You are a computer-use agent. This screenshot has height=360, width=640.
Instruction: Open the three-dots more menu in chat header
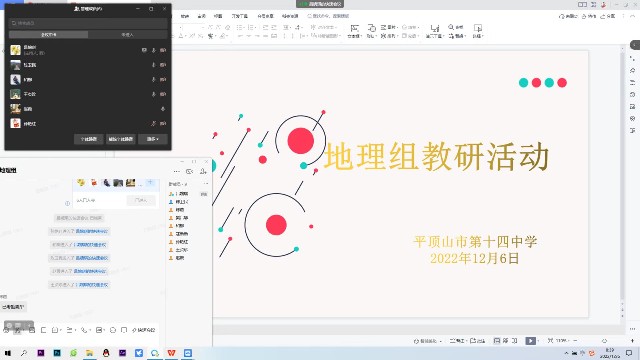coord(176,171)
